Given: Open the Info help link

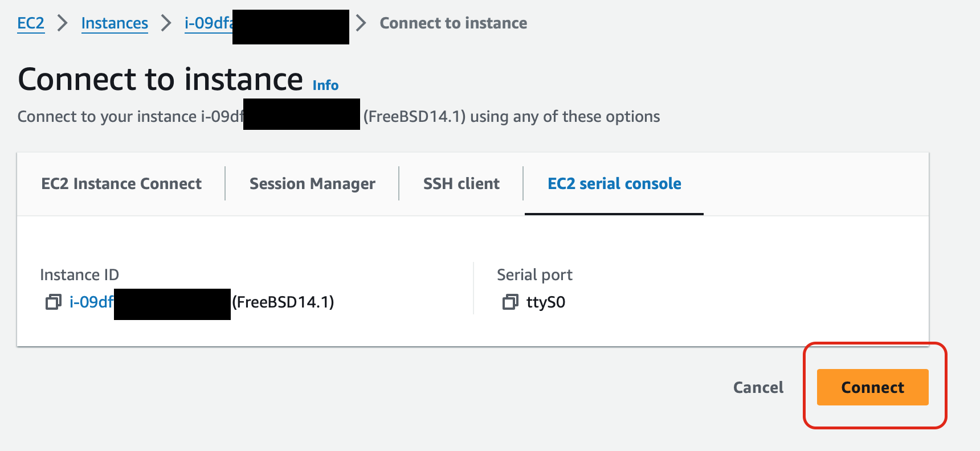Looking at the screenshot, I should tap(325, 85).
